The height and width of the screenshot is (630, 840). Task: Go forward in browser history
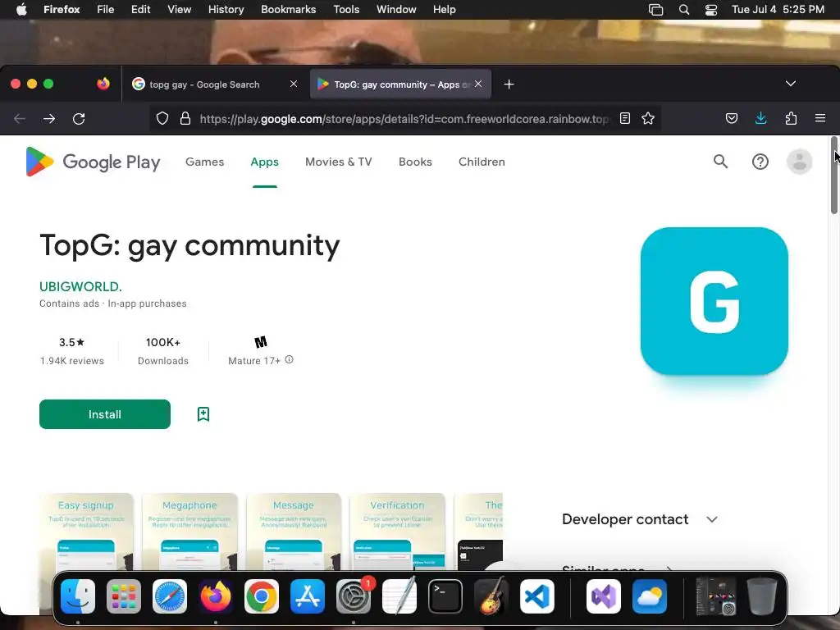coord(49,118)
